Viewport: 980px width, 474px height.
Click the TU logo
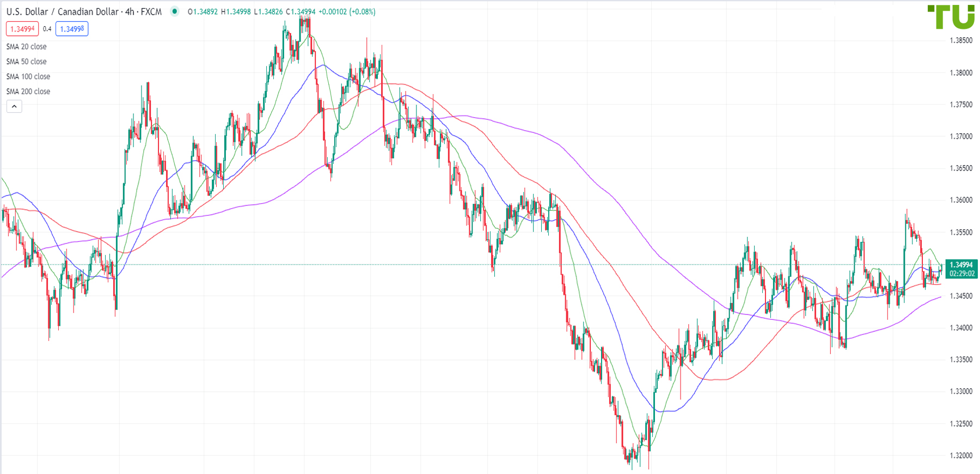coord(951,17)
